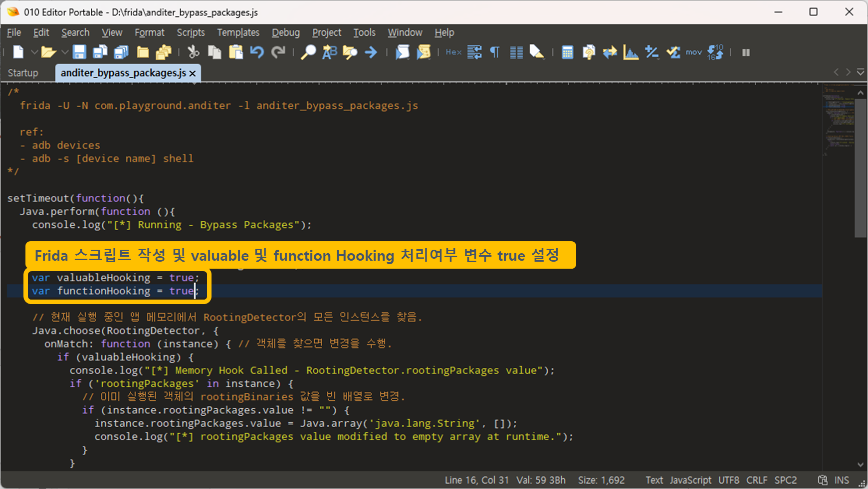Save the file with floppy icon
This screenshot has width=868, height=489.
coord(79,52)
